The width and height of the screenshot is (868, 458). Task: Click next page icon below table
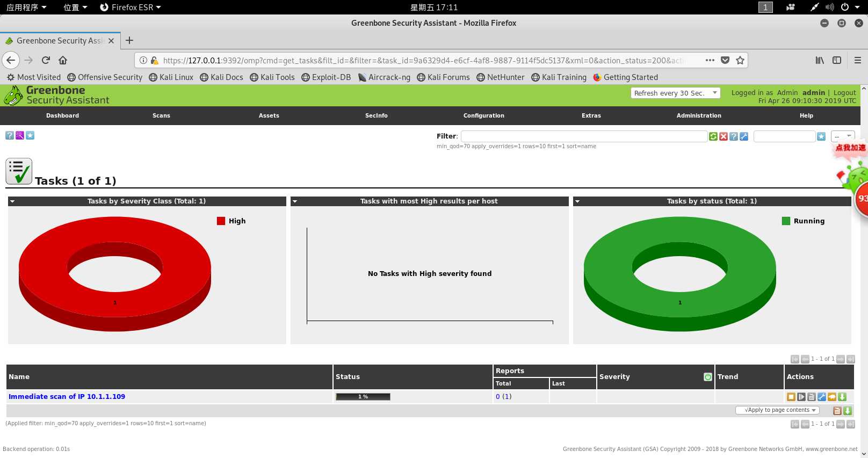841,424
